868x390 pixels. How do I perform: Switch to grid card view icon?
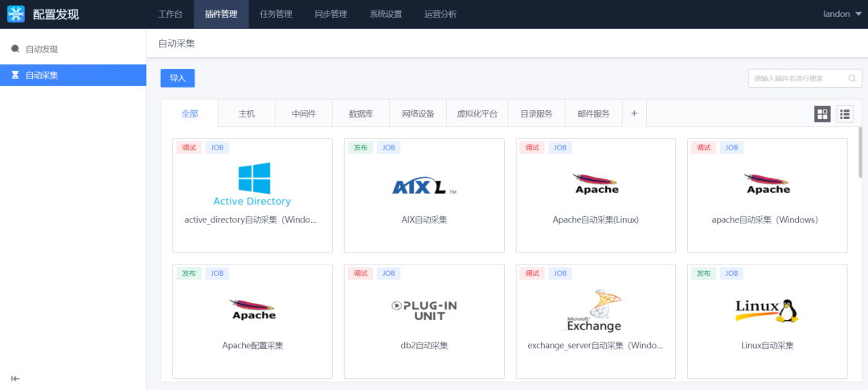point(822,114)
